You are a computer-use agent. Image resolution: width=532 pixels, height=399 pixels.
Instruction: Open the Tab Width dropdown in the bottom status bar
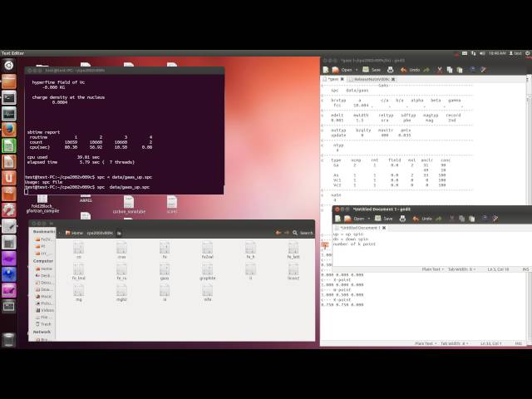[457, 343]
